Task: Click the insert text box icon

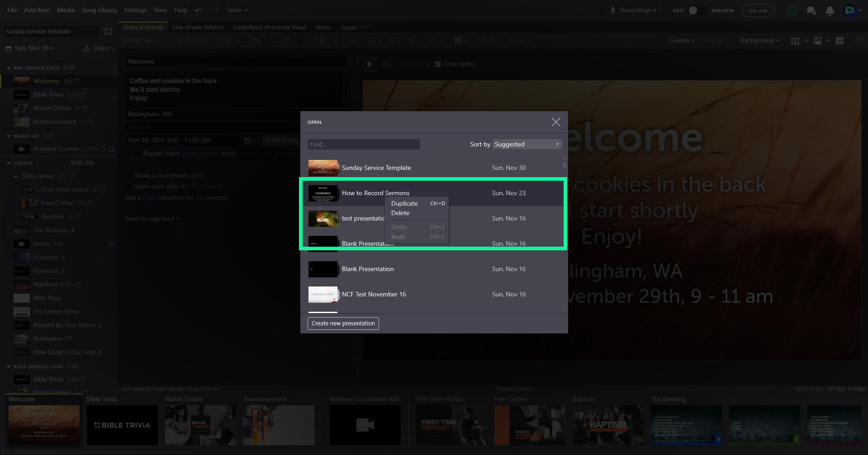Action: point(795,41)
